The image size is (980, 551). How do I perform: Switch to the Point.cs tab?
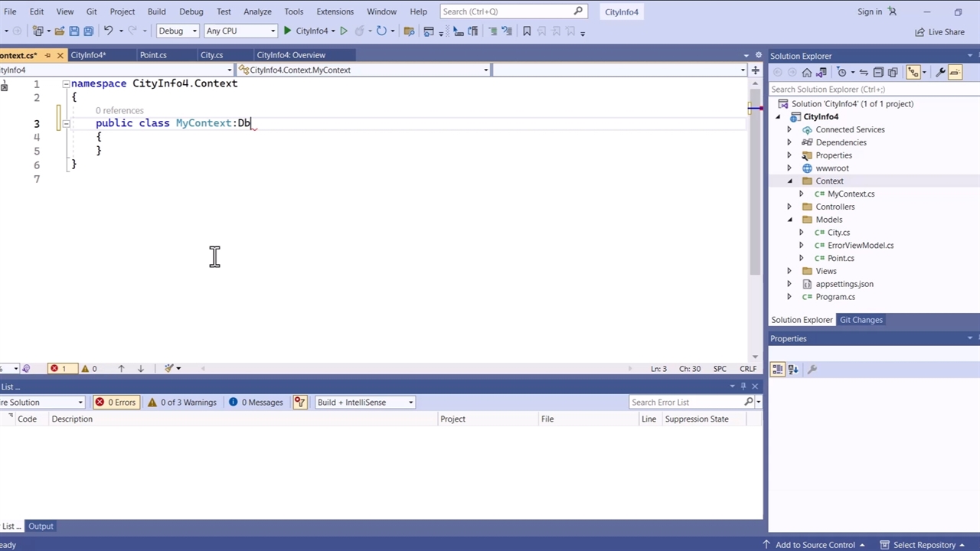tap(153, 55)
